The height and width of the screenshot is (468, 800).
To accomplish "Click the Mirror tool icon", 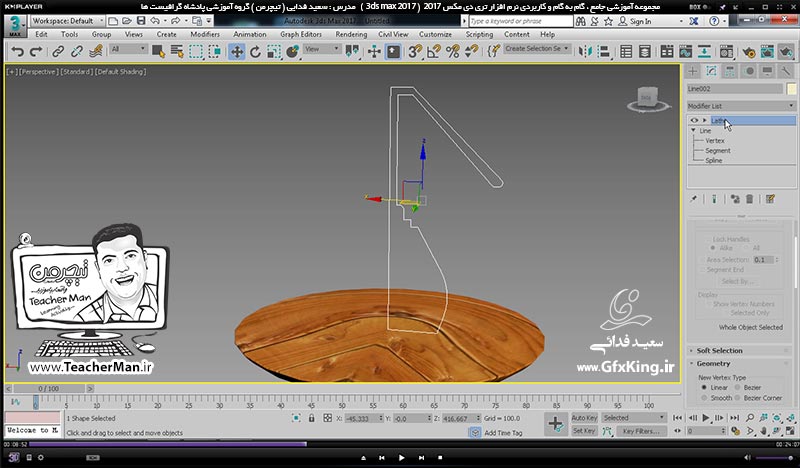I will [585, 52].
